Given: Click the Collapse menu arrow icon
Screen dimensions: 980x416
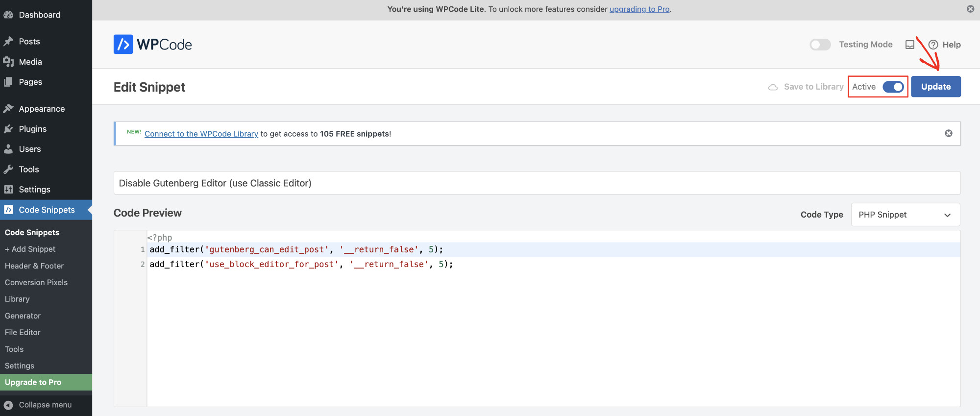Looking at the screenshot, I should click(x=8, y=405).
